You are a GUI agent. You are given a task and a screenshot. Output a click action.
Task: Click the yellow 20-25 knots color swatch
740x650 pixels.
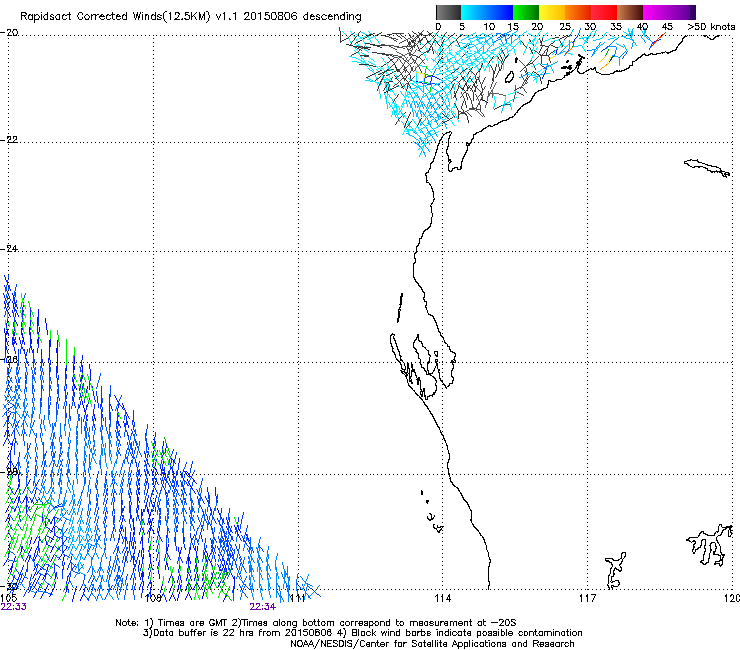552,12
